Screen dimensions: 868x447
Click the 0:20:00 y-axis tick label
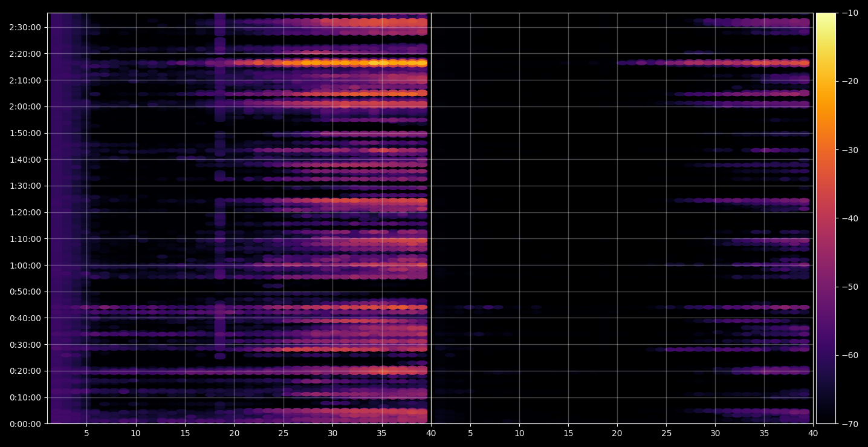pyautogui.click(x=25, y=371)
